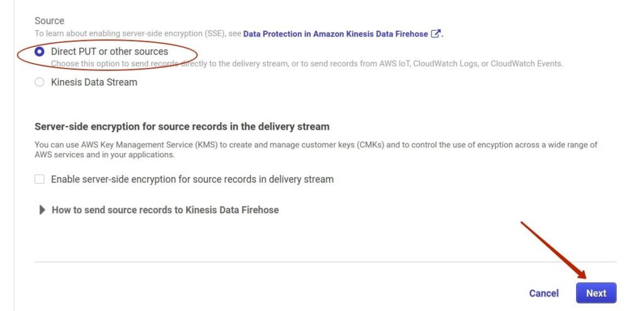Click the Server-side encryption for source records heading

coord(182,127)
